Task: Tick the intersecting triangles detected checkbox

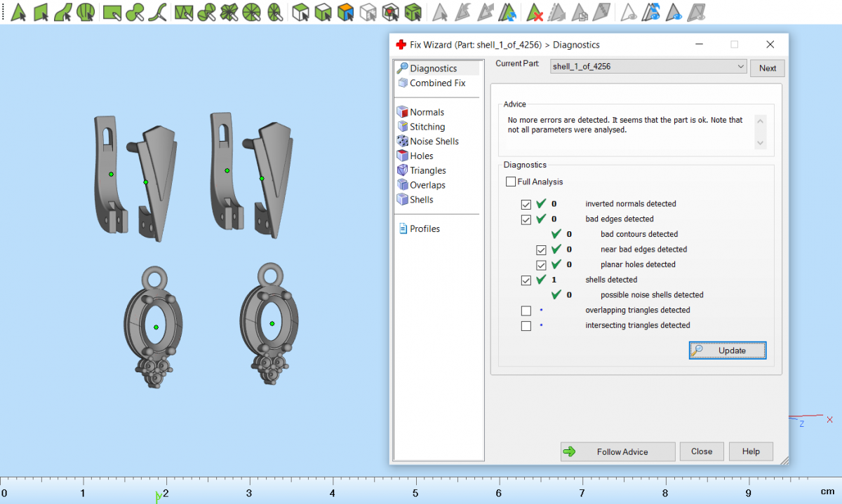Action: point(526,326)
